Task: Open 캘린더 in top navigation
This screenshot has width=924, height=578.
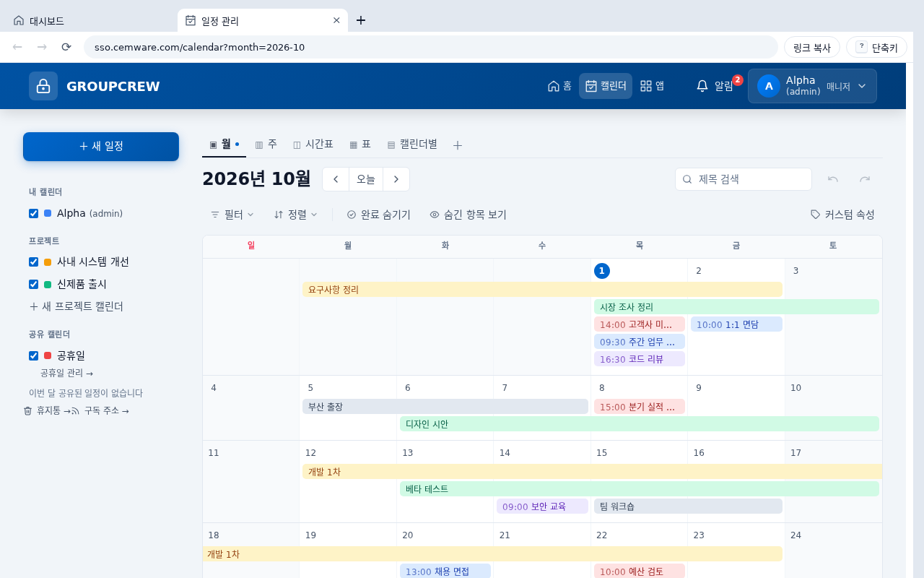Action: (606, 86)
